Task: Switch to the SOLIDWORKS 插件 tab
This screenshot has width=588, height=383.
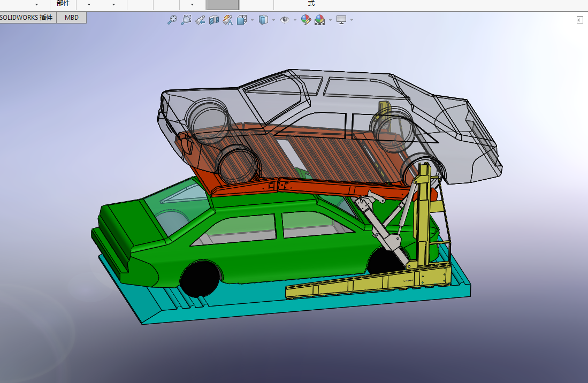Action: (27, 18)
